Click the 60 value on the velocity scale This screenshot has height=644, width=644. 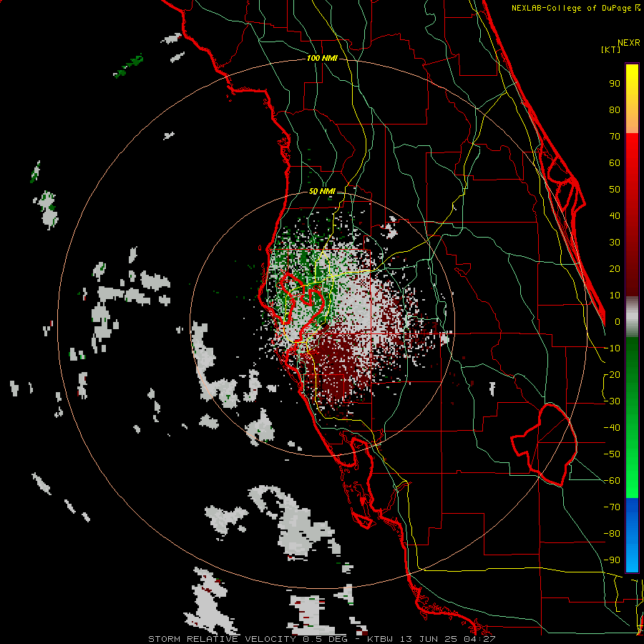[615, 163]
